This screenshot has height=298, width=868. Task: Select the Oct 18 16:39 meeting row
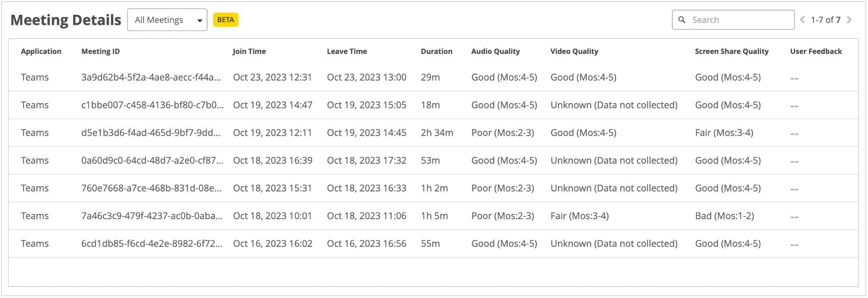(273, 160)
